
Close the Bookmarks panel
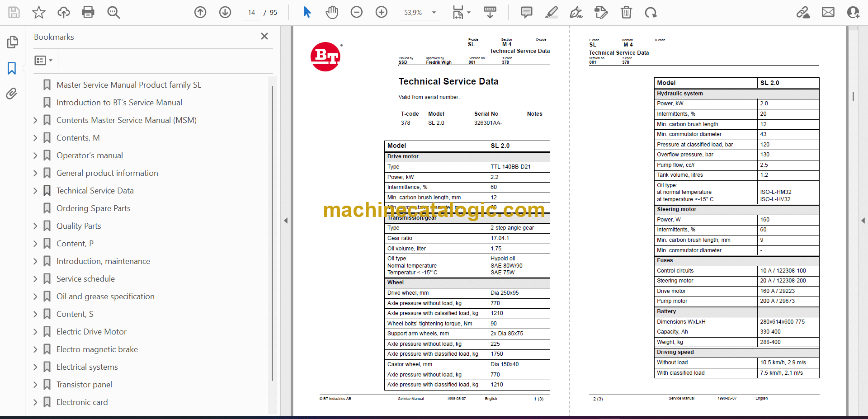[264, 36]
